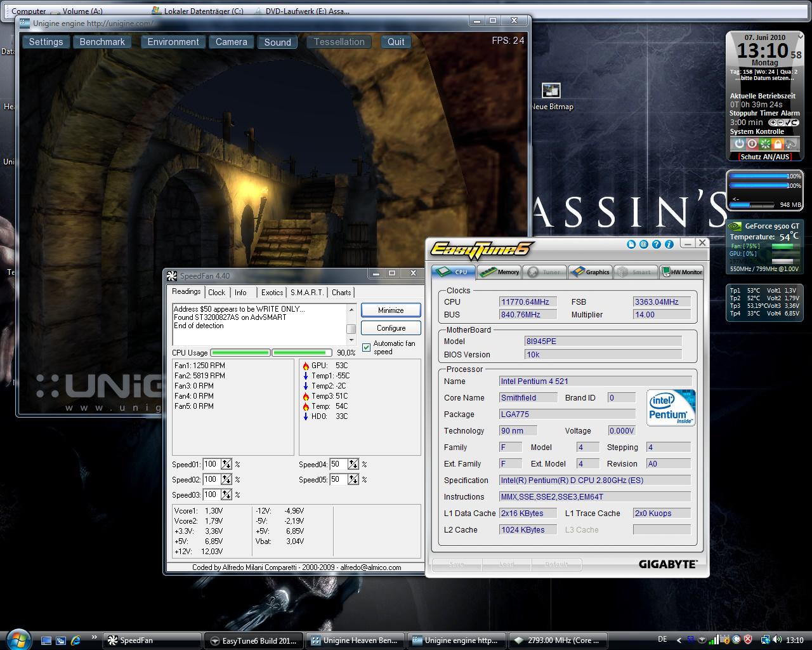Screen dimensions: 812x650
Task: Switch to the S.M.A.R.T. tab in SpeedFan
Action: pos(307,292)
